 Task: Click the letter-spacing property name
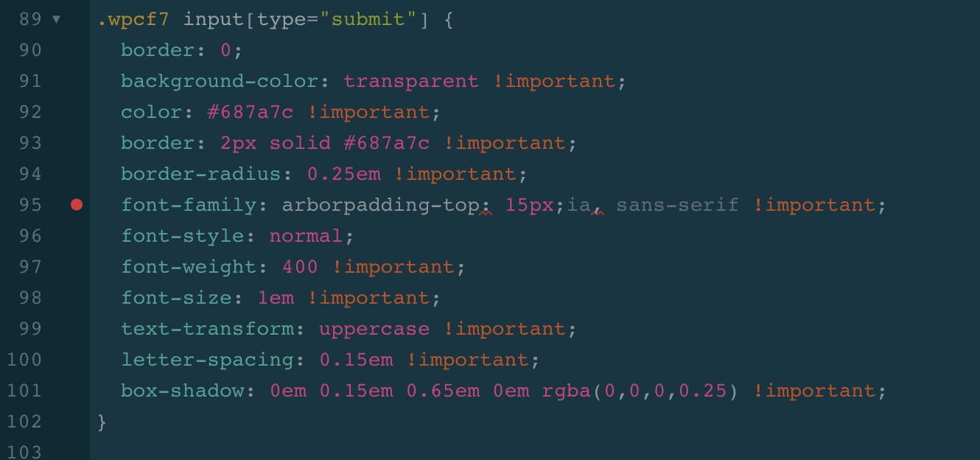click(x=207, y=360)
